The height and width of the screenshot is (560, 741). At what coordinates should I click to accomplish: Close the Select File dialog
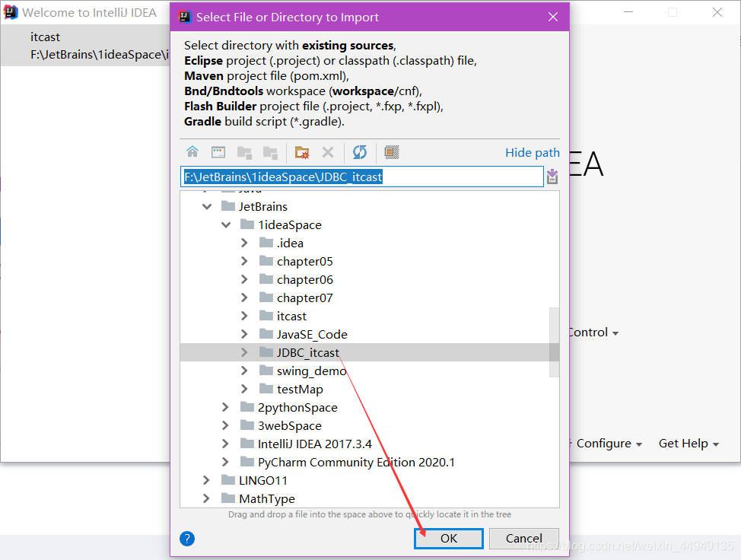tap(553, 17)
